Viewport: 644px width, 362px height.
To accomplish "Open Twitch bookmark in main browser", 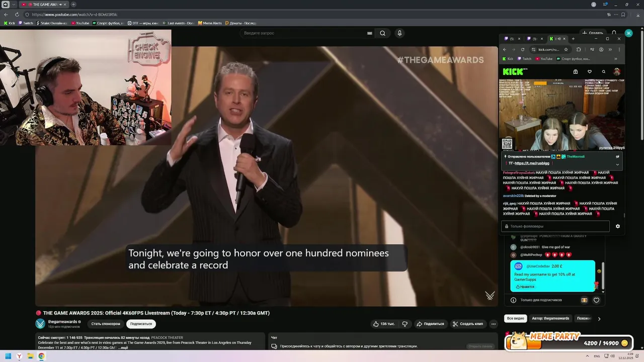I will coord(26,23).
